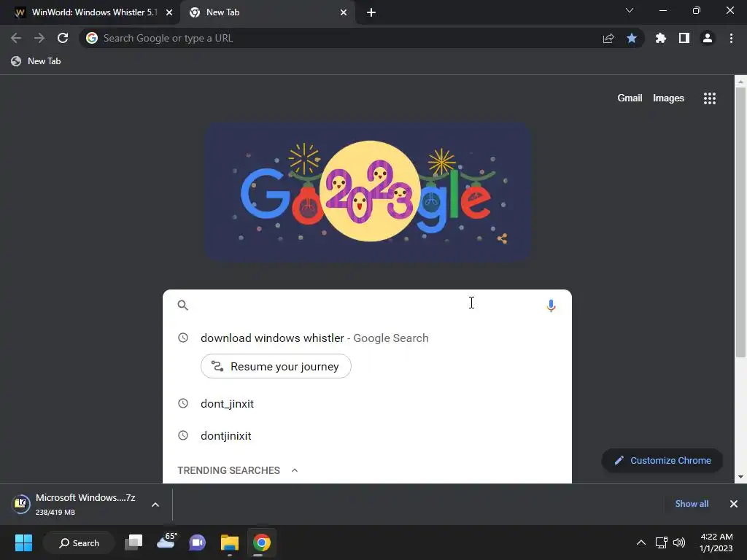Click the share page icon in address bar

pos(608,39)
